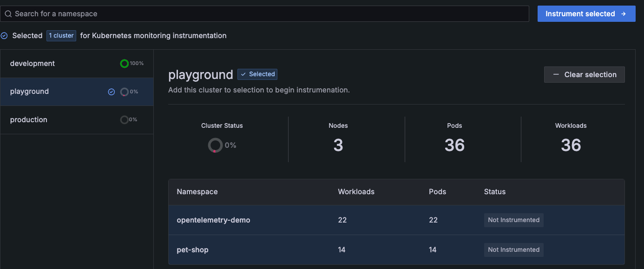Toggle the Selected badge next to playground title
Screen dimensions: 644x269
(257, 74)
